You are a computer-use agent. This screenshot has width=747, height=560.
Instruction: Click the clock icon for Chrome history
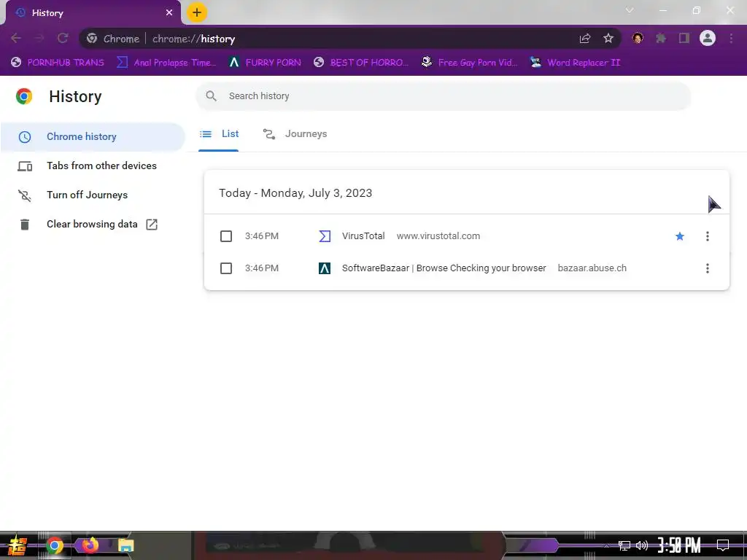pos(25,137)
